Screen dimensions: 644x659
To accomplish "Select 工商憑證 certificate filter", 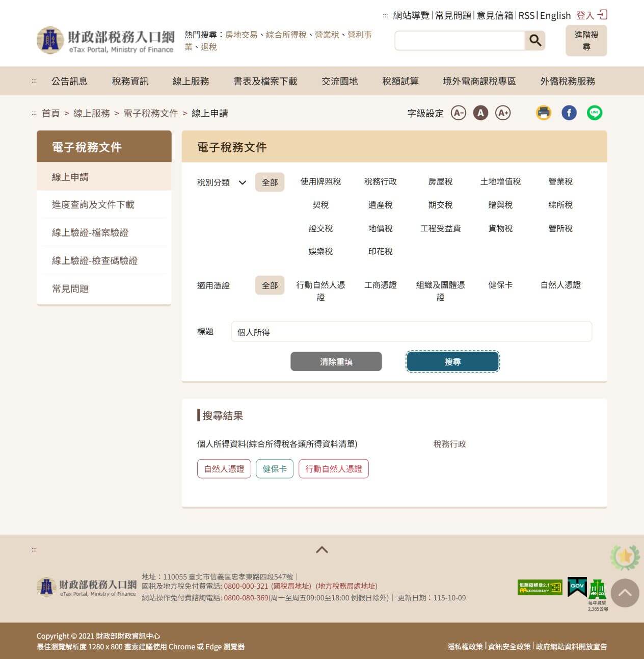I will tap(381, 285).
